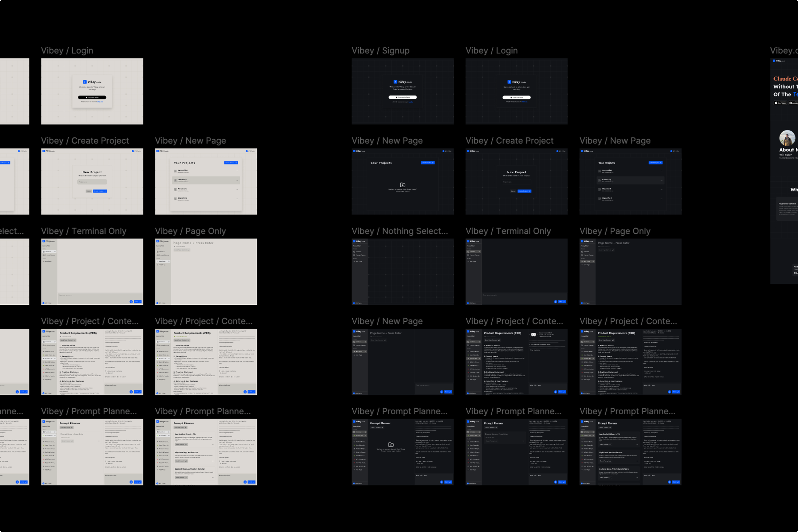The height and width of the screenshot is (532, 798).
Task: Select the Vibey / Nothing Select... frame label
Action: point(399,231)
